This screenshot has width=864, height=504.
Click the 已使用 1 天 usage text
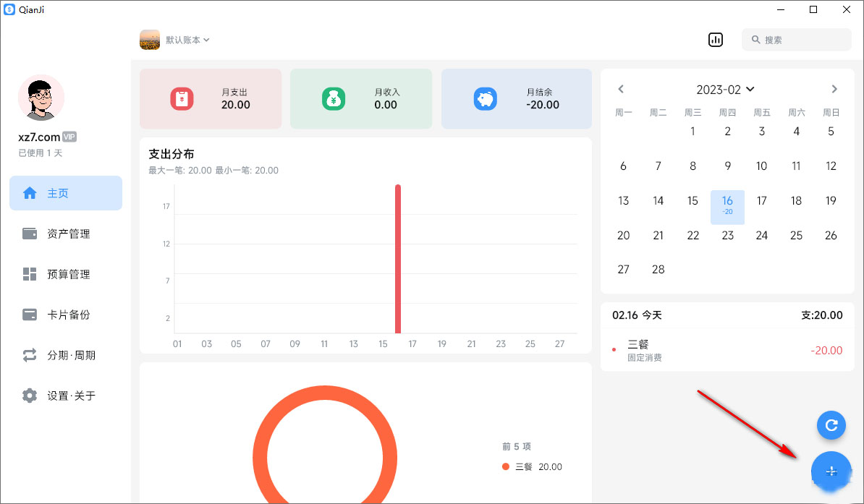pyautogui.click(x=41, y=153)
